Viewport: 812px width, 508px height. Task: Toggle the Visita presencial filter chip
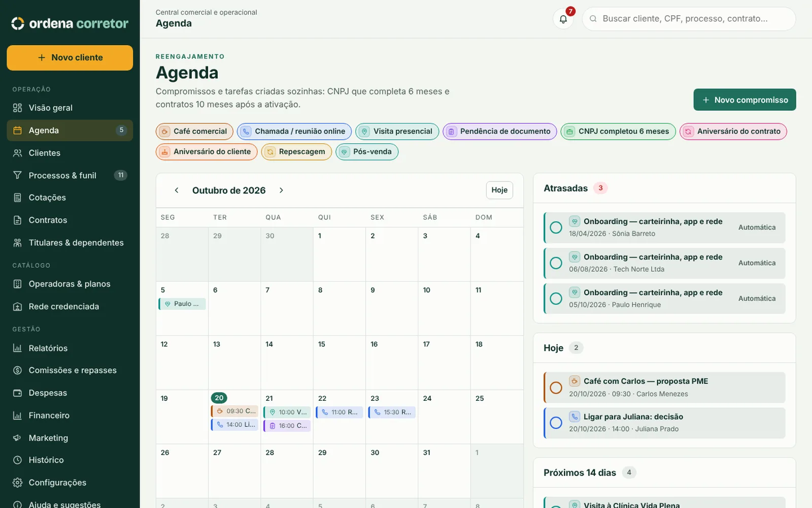(x=397, y=132)
